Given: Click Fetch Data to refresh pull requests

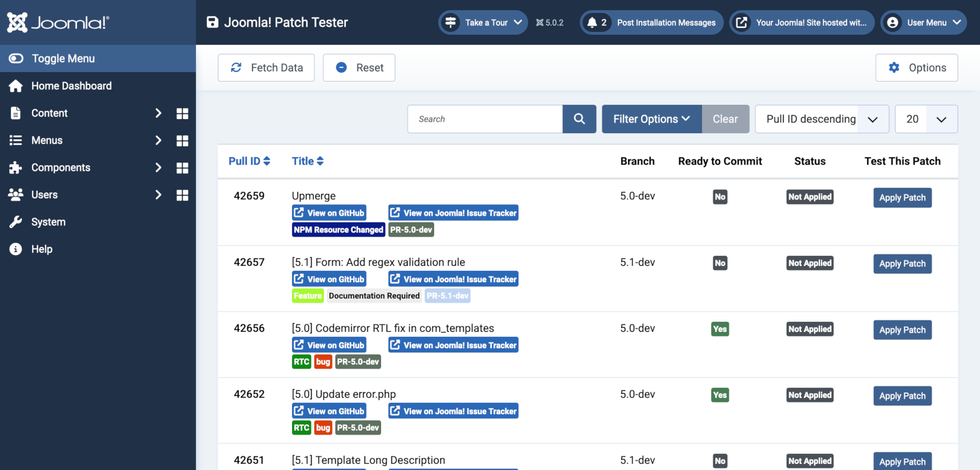Looking at the screenshot, I should (266, 67).
